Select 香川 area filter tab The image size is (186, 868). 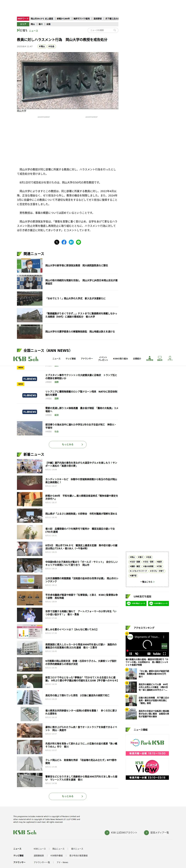point(41,24)
